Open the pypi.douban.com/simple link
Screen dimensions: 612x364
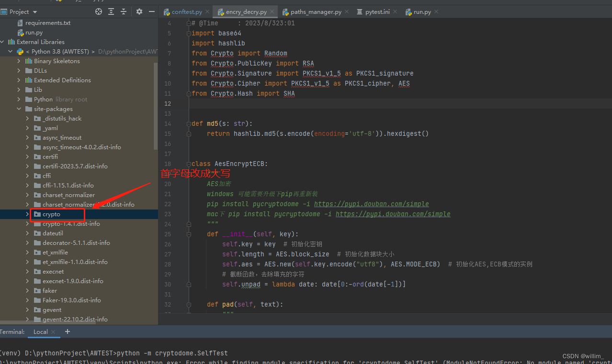pos(371,204)
